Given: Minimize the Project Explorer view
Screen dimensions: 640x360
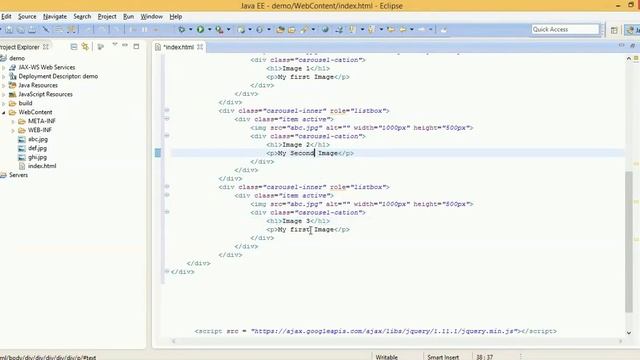Looking at the screenshot, I should tap(125, 46).
